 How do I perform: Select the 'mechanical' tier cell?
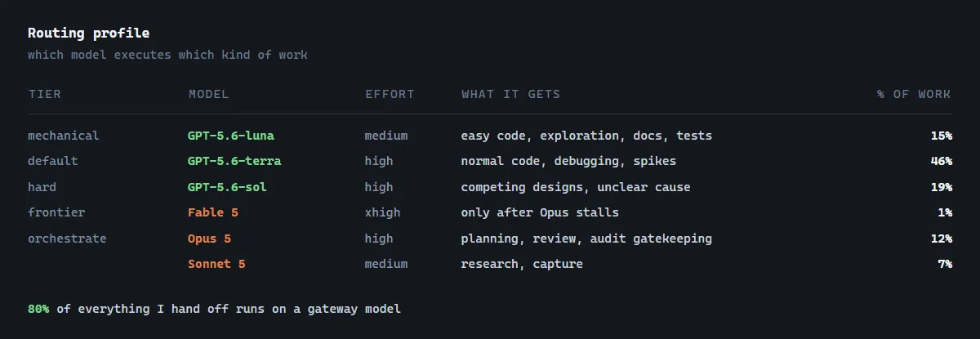[64, 136]
